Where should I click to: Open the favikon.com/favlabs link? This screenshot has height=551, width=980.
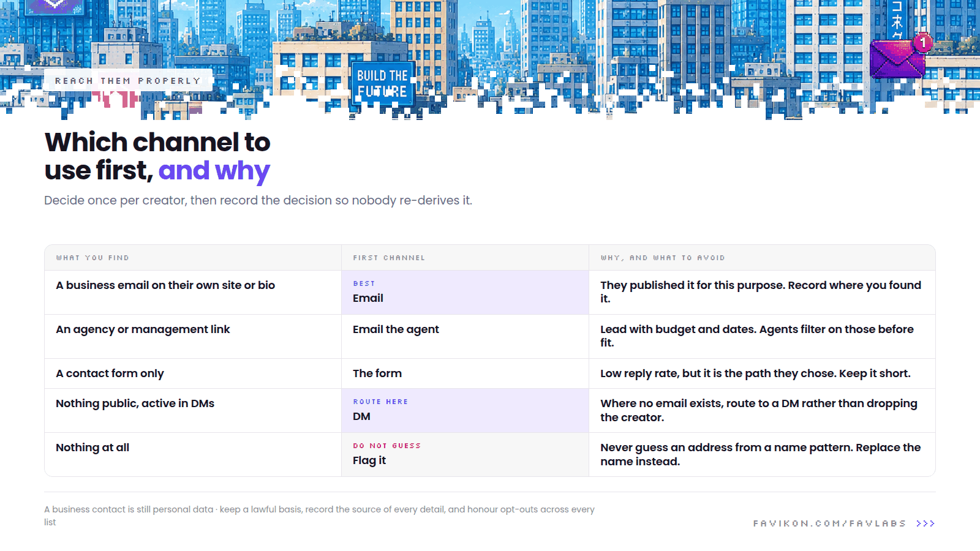click(x=829, y=523)
